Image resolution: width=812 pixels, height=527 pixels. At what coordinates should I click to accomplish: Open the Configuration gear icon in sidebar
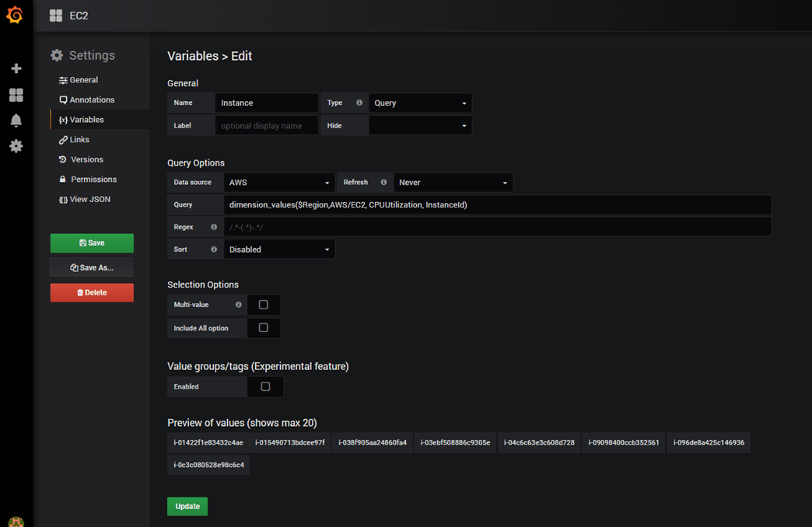16,146
